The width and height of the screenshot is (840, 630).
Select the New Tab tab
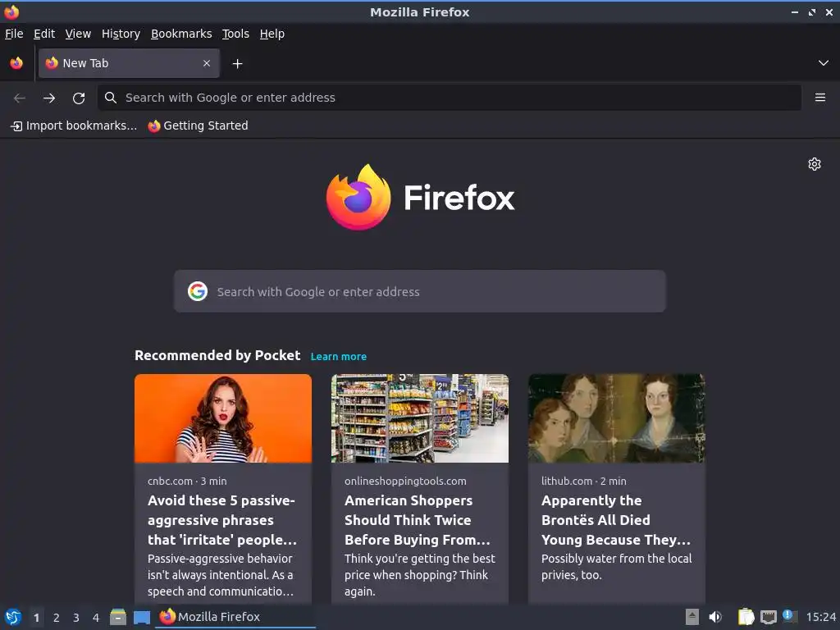pos(129,63)
